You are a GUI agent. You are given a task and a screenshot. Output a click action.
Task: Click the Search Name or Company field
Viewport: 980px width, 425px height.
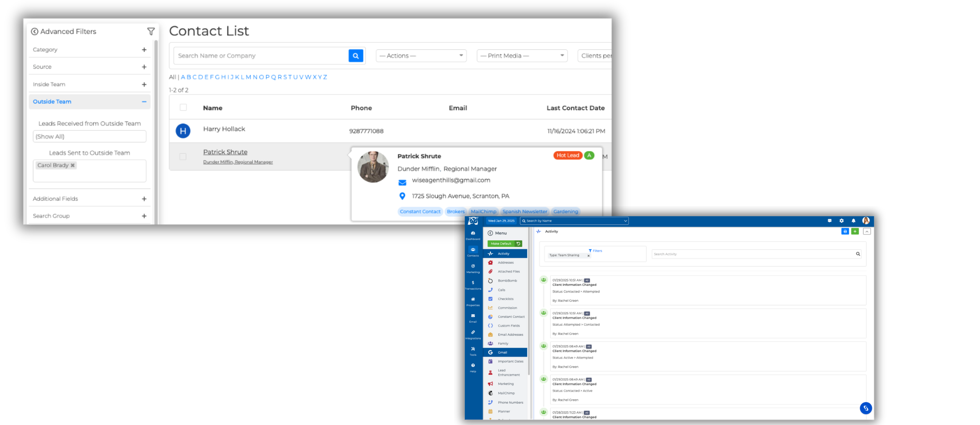point(261,56)
